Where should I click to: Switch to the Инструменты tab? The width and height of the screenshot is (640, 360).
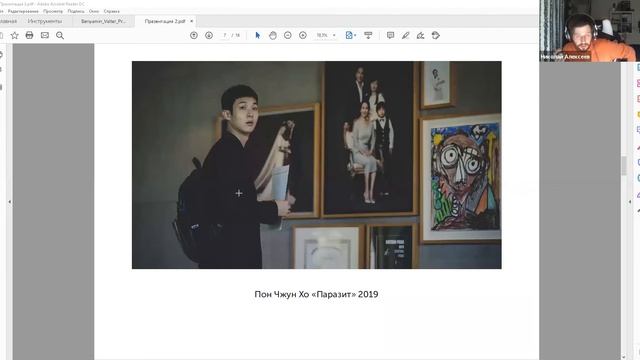[45, 21]
